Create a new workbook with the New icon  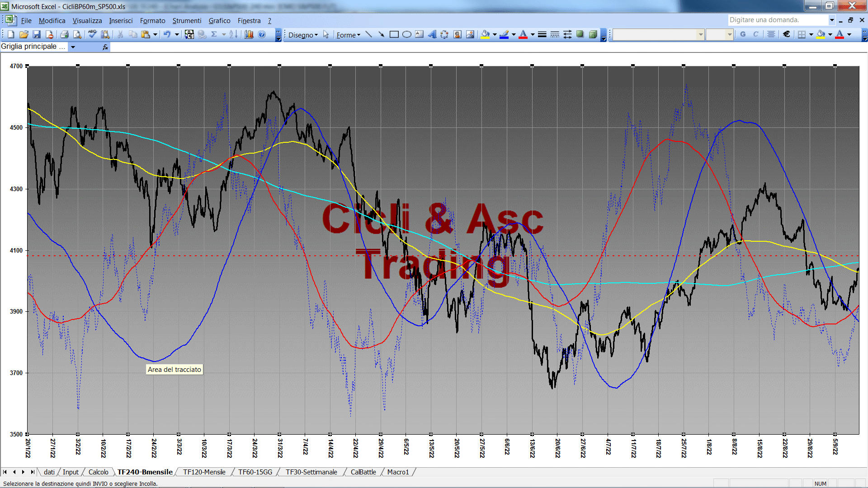pyautogui.click(x=11, y=34)
